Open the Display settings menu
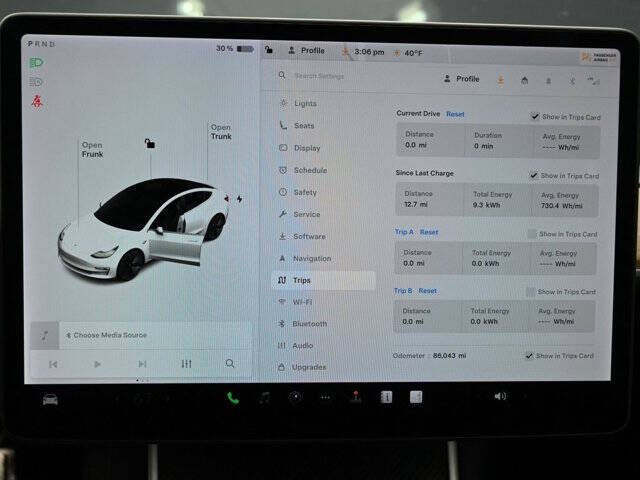The image size is (640, 480). tap(307, 148)
